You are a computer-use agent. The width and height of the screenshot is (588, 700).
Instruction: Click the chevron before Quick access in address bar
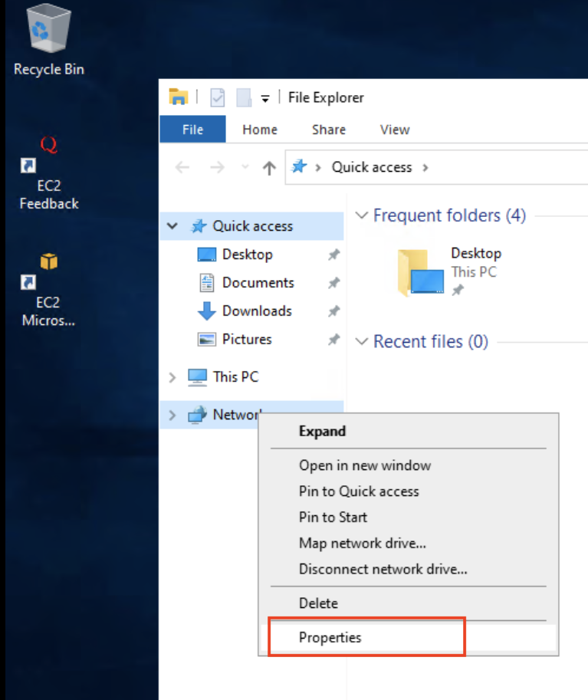(x=318, y=168)
